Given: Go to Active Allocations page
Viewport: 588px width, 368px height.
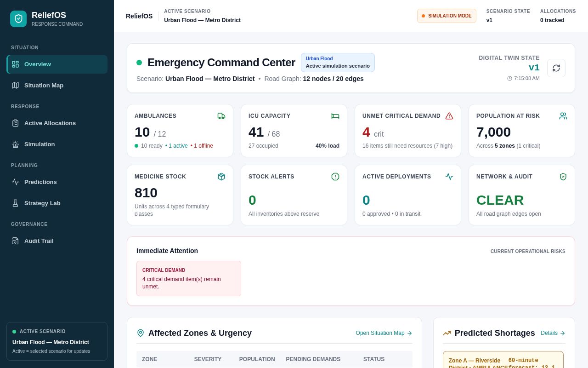Looking at the screenshot, I should click(x=57, y=123).
